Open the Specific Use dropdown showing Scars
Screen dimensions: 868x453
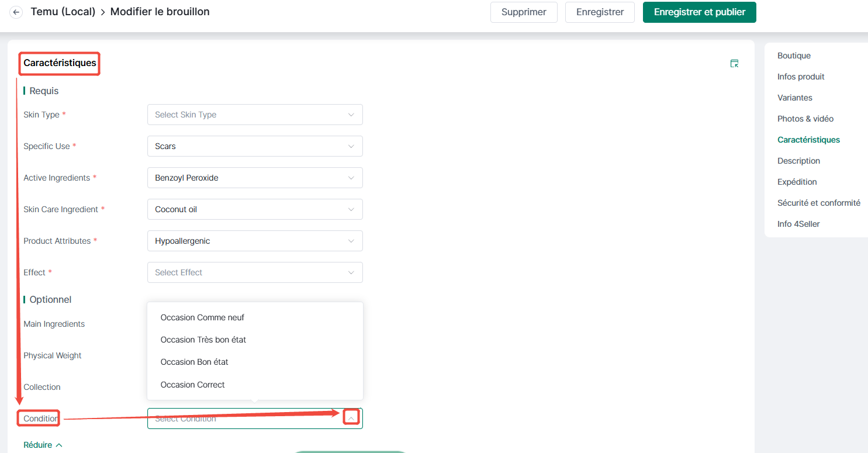tap(255, 146)
